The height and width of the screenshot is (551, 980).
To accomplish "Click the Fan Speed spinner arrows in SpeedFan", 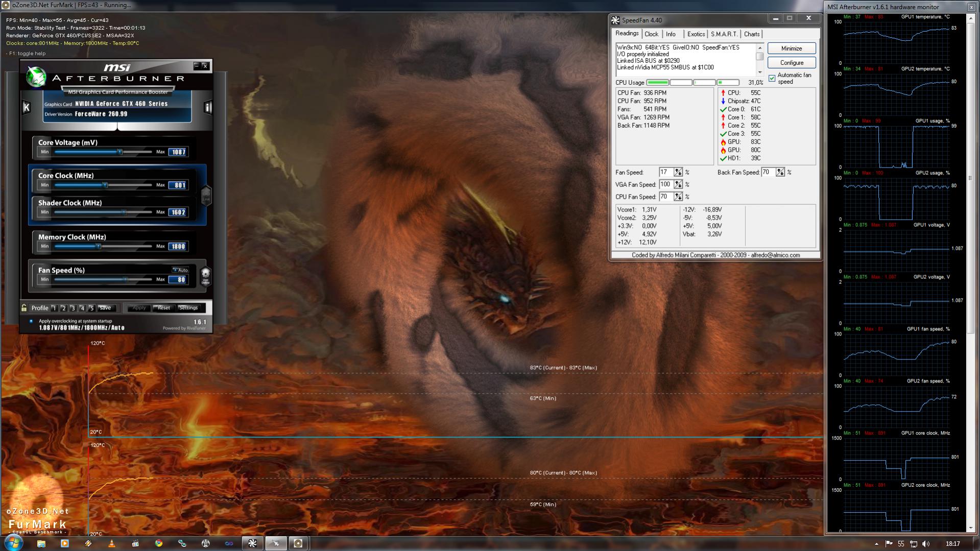I will pos(678,173).
